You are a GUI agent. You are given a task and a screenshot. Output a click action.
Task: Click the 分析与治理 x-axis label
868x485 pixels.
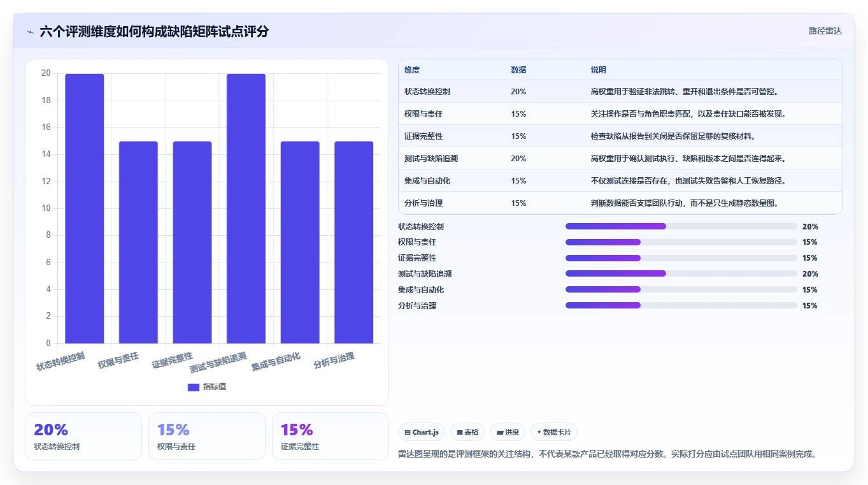click(x=334, y=360)
